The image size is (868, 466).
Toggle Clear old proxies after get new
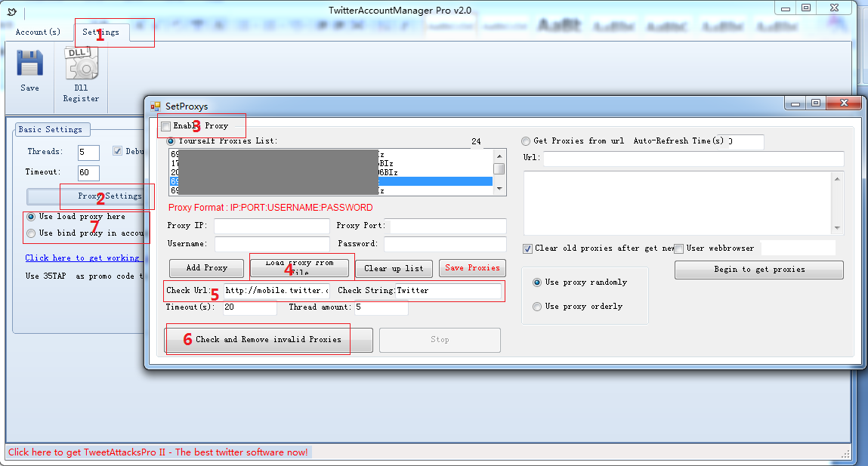click(528, 249)
